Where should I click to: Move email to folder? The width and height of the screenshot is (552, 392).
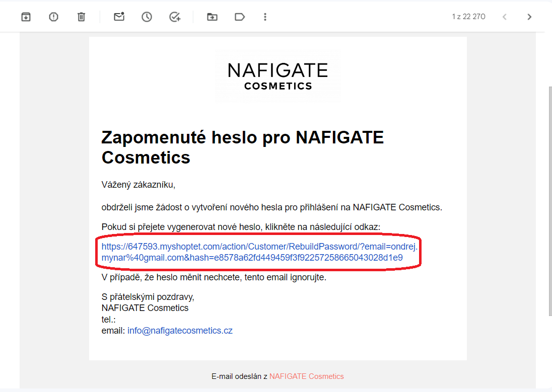tap(212, 17)
